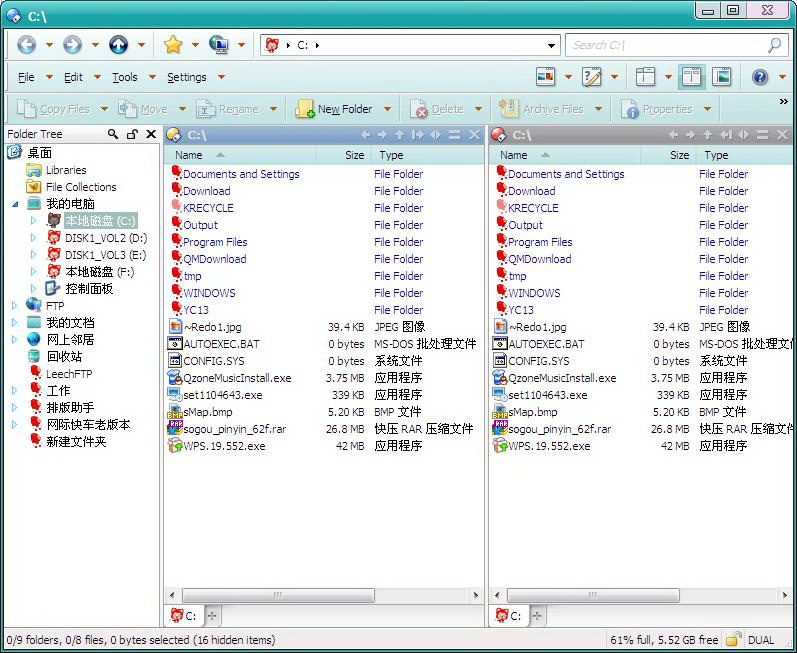
Task: Add new tab in left pane
Action: (212, 616)
